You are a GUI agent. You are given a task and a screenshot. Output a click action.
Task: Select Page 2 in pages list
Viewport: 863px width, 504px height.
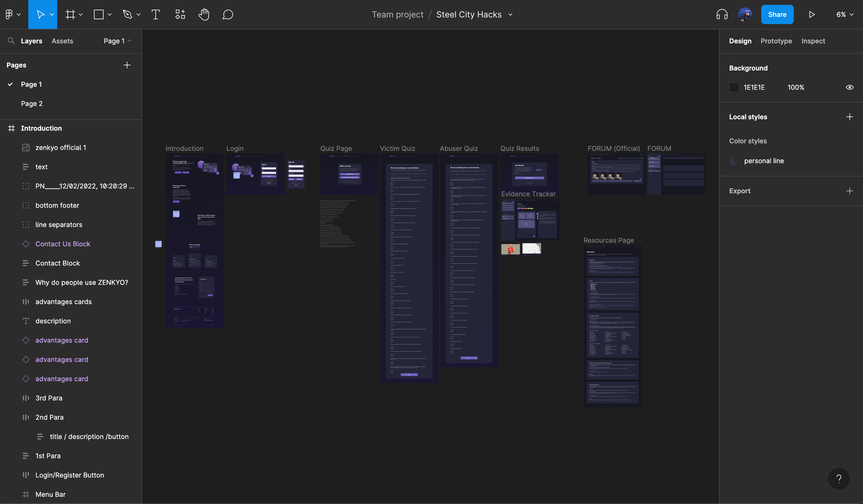pos(32,103)
